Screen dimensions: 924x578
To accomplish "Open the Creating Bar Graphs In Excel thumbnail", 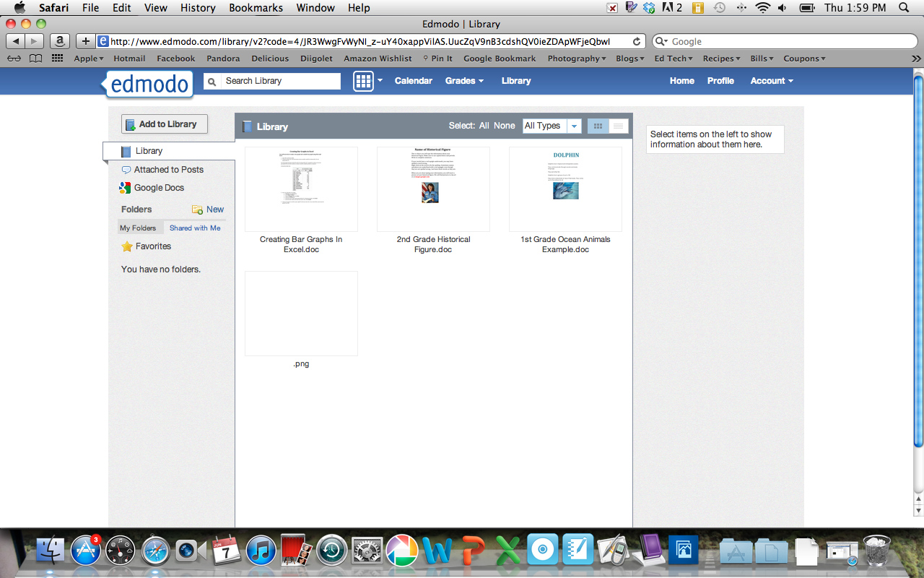I will pos(300,189).
